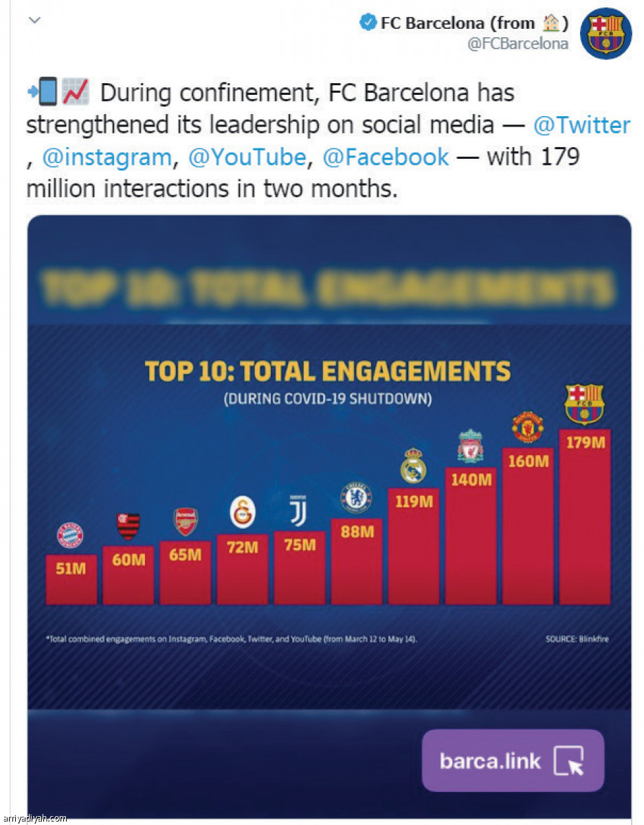
Task: Click the Manchester United crest above 160M bar
Action: pyautogui.click(x=528, y=428)
